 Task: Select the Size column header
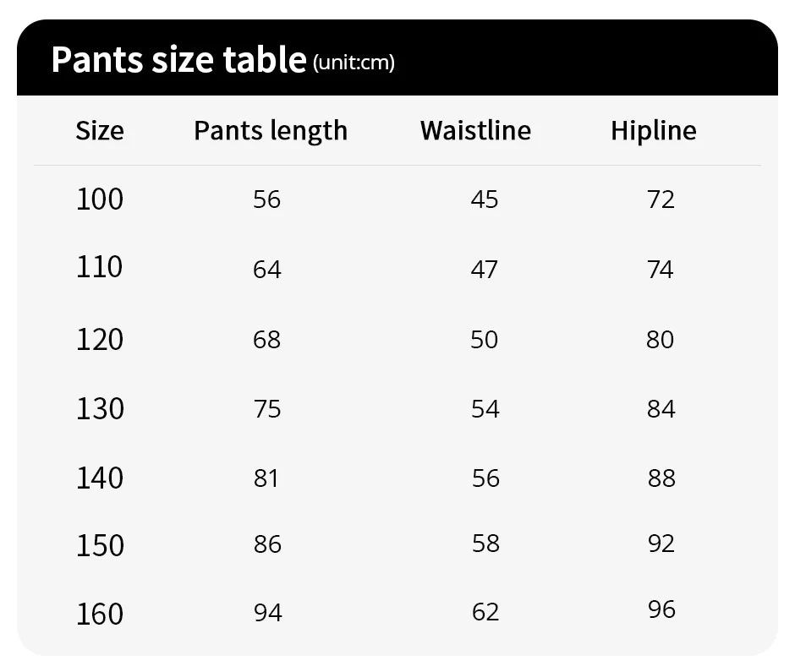pyautogui.click(x=100, y=131)
